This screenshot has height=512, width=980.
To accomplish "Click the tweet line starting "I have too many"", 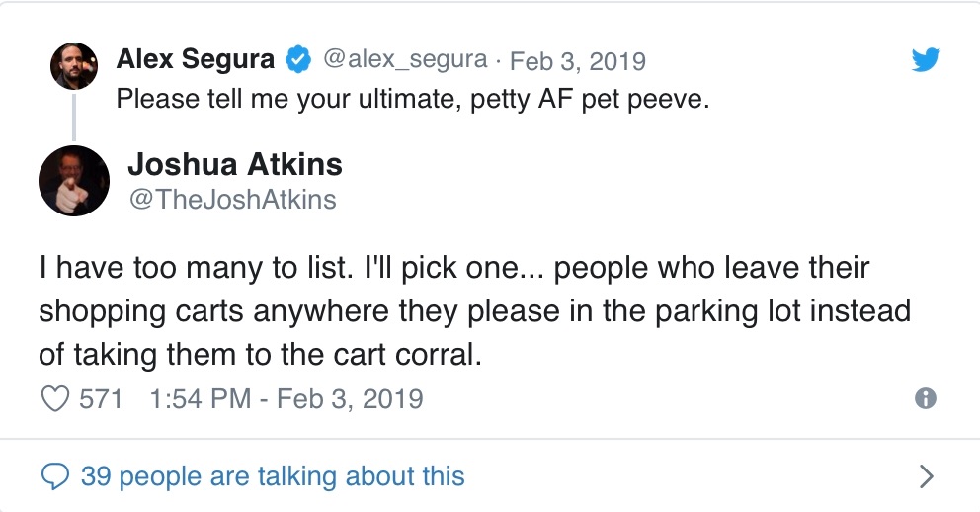I will pyautogui.click(x=453, y=268).
